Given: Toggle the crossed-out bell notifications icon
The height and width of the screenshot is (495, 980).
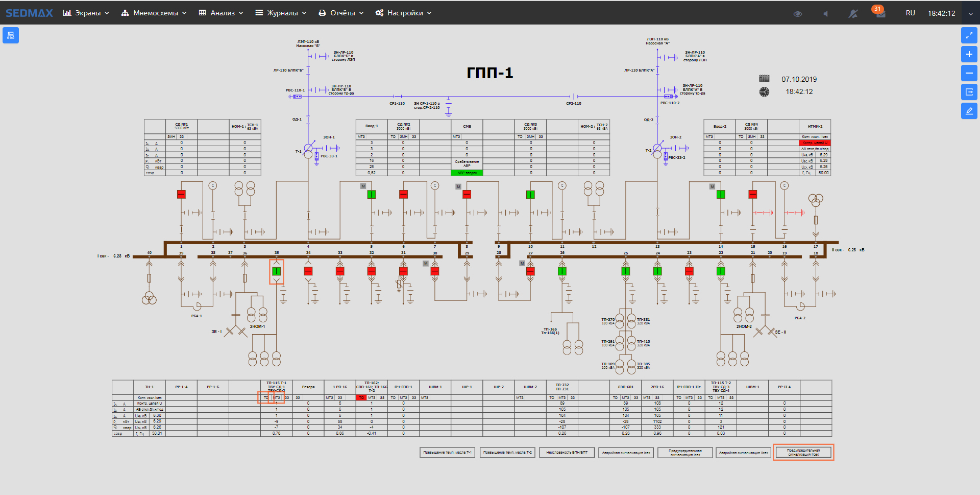Looking at the screenshot, I should pos(853,14).
